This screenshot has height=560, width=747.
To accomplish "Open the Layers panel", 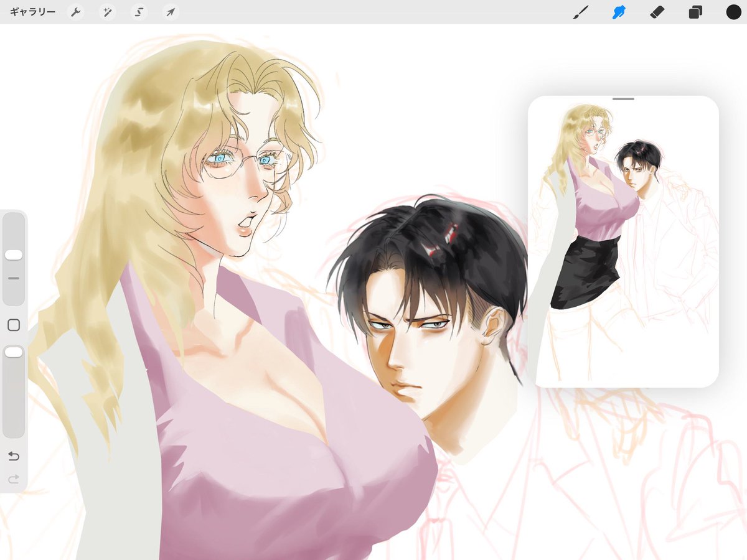I will [695, 12].
